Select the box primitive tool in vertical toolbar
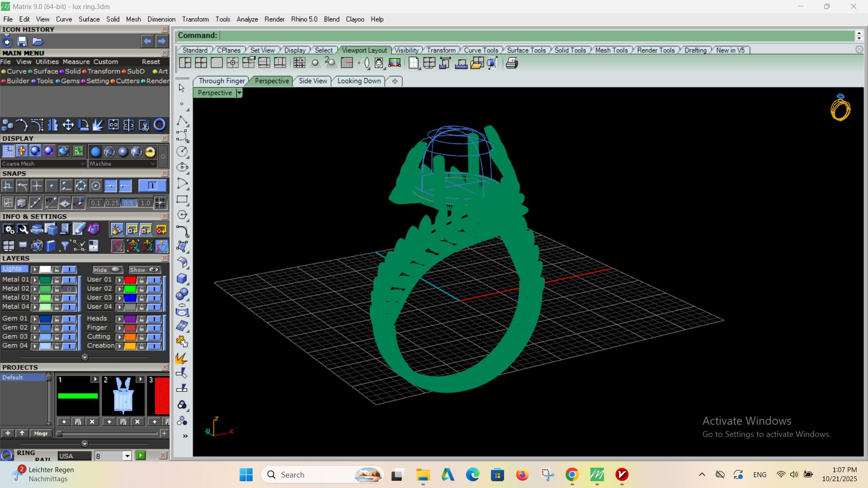 click(x=182, y=278)
